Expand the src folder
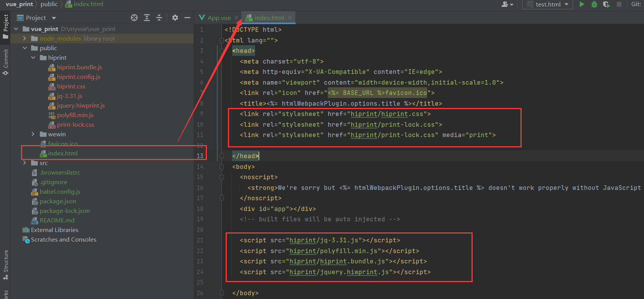This screenshot has width=644, height=299. 24,163
